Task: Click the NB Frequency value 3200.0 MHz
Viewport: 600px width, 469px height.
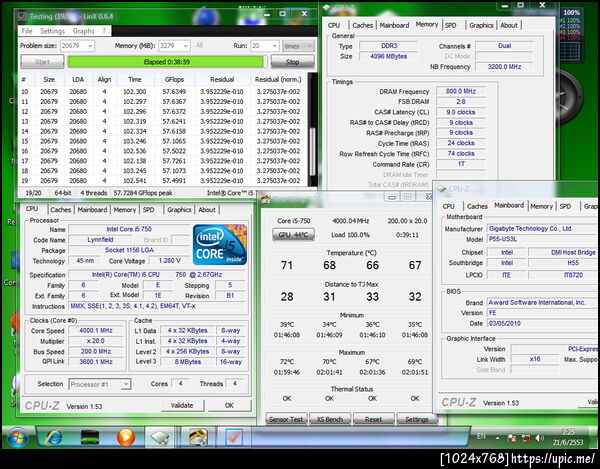Action: point(504,67)
